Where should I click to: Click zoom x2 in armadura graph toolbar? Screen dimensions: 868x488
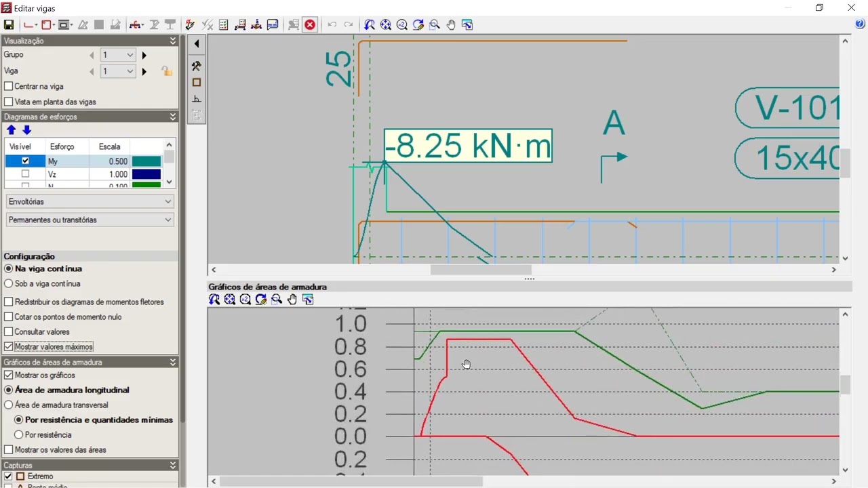tap(245, 300)
